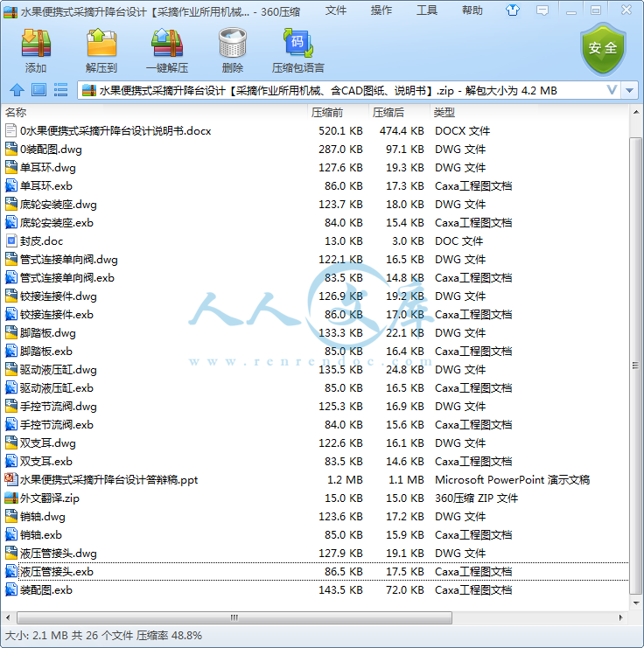Click the Microsoft PowerPoint 演示文稿 type cell
Image resolution: width=644 pixels, height=648 pixels.
[512, 479]
